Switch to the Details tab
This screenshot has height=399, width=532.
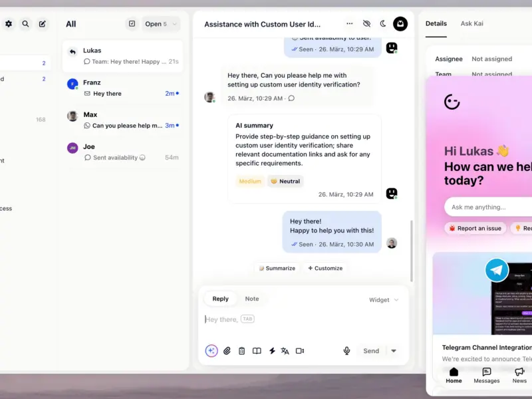(436, 24)
